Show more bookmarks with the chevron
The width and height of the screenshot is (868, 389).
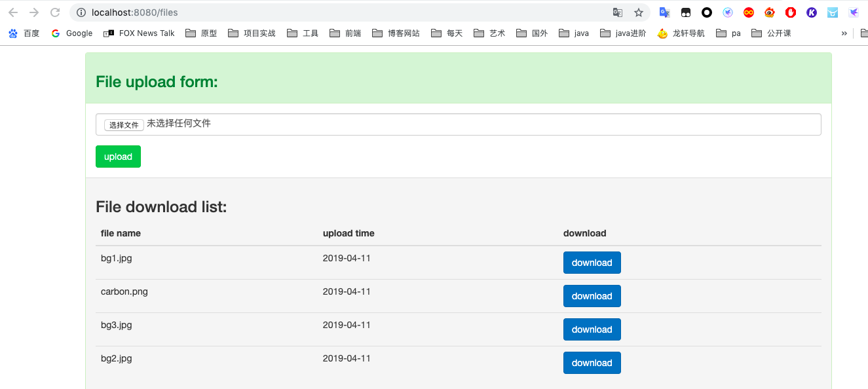click(x=844, y=33)
